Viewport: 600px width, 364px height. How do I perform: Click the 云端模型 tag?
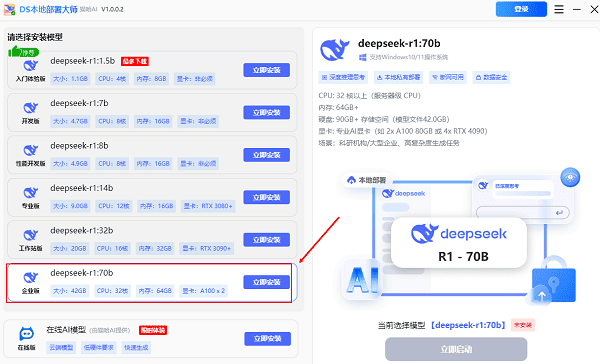(x=61, y=348)
